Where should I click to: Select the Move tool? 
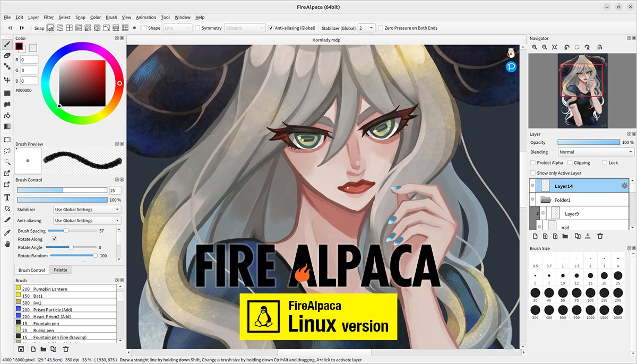[x=7, y=80]
